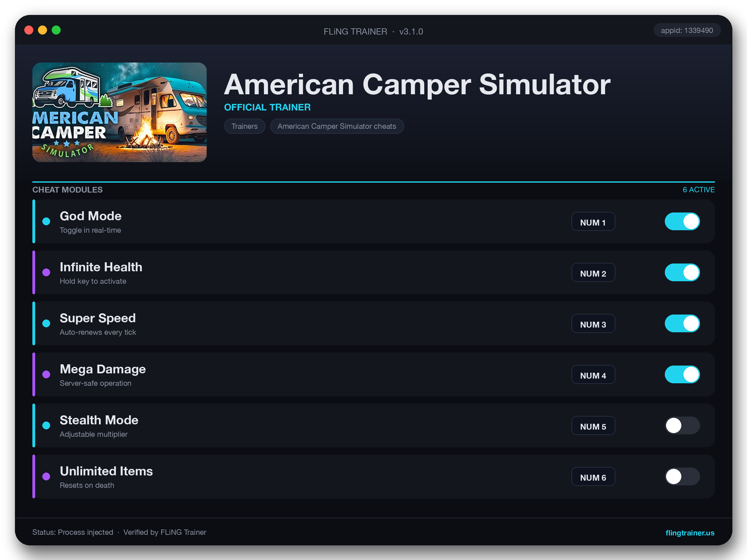747x560 pixels.
Task: Turn on Unlimited Items switch
Action: (682, 476)
